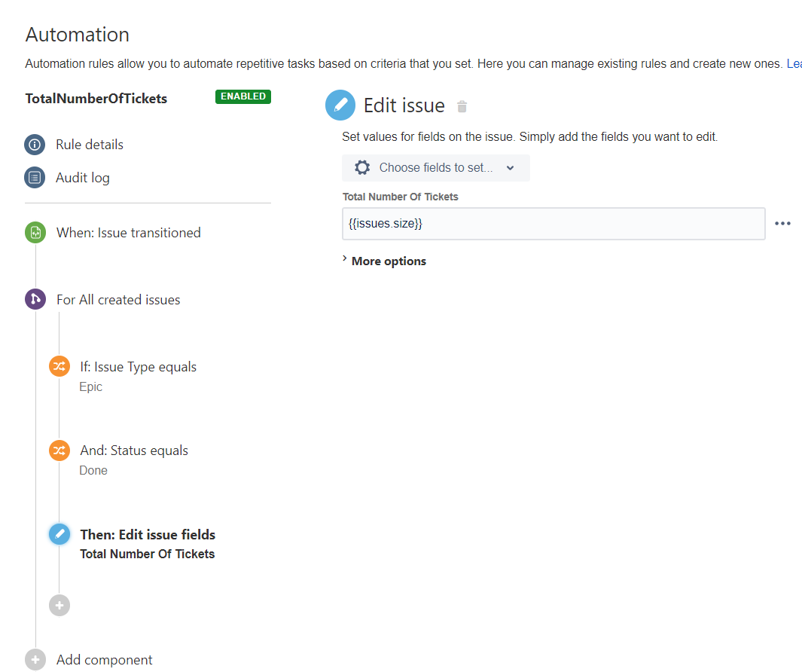Select the If: Issue Type equals condition icon
802x672 pixels.
[59, 366]
